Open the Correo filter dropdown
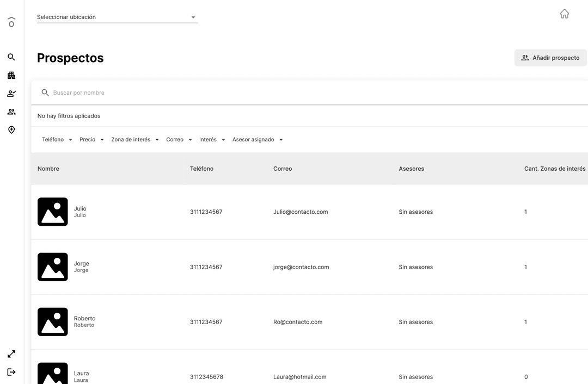This screenshot has height=384, width=588. [x=179, y=140]
